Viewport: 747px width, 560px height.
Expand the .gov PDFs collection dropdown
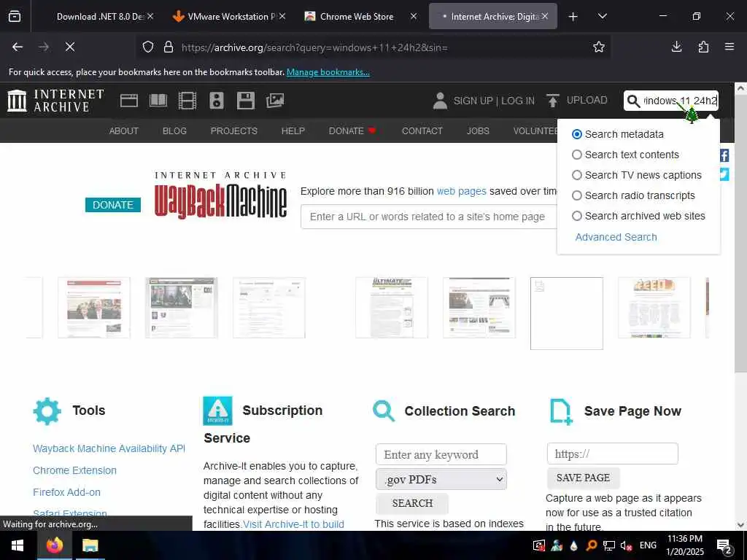[441, 479]
